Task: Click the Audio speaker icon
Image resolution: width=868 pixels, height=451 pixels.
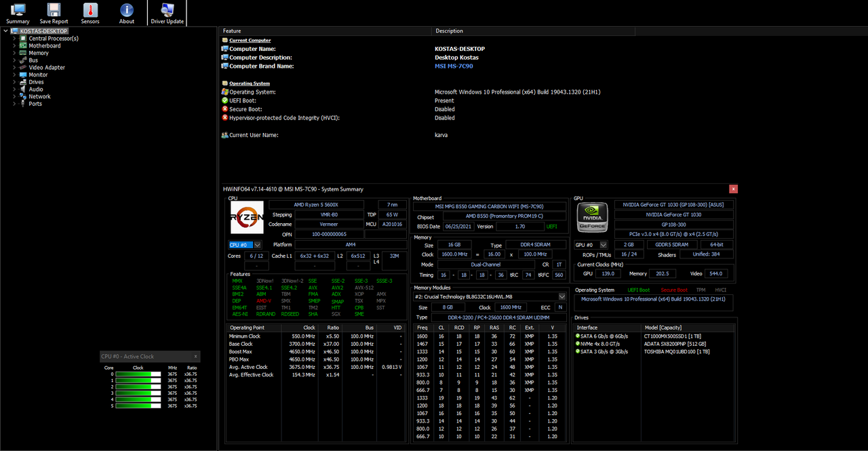Action: pos(24,89)
